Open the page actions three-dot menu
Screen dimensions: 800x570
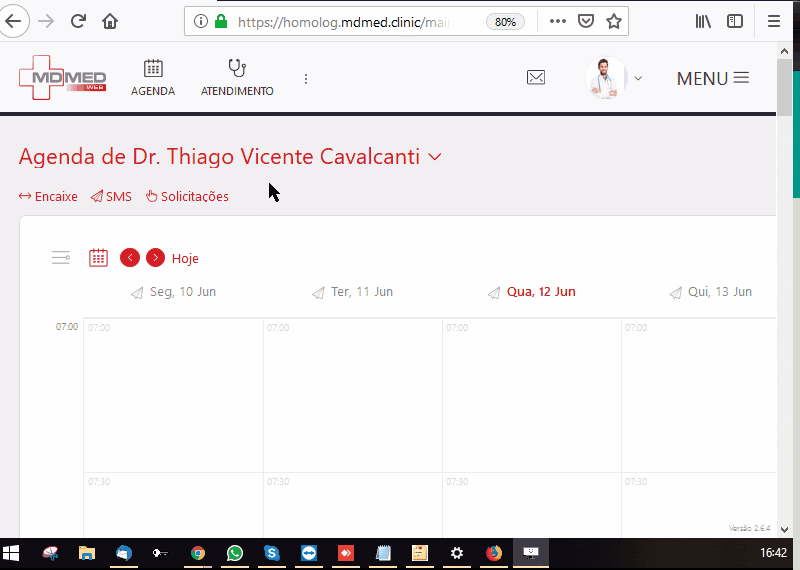point(557,21)
